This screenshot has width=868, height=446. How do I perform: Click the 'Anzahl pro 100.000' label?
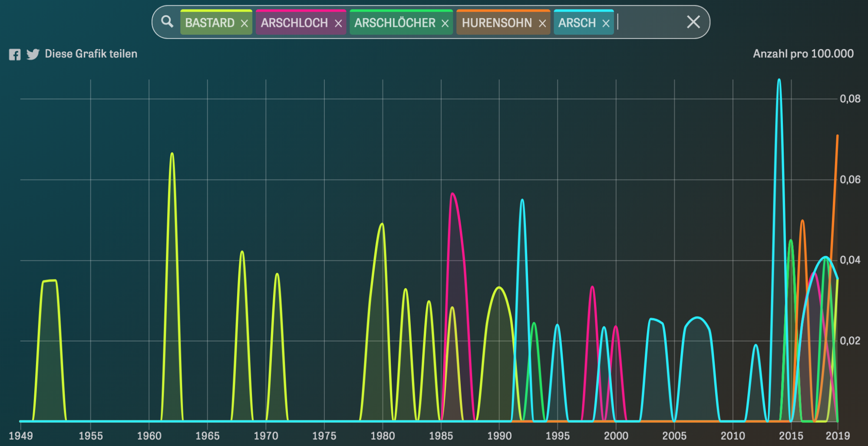pos(803,54)
